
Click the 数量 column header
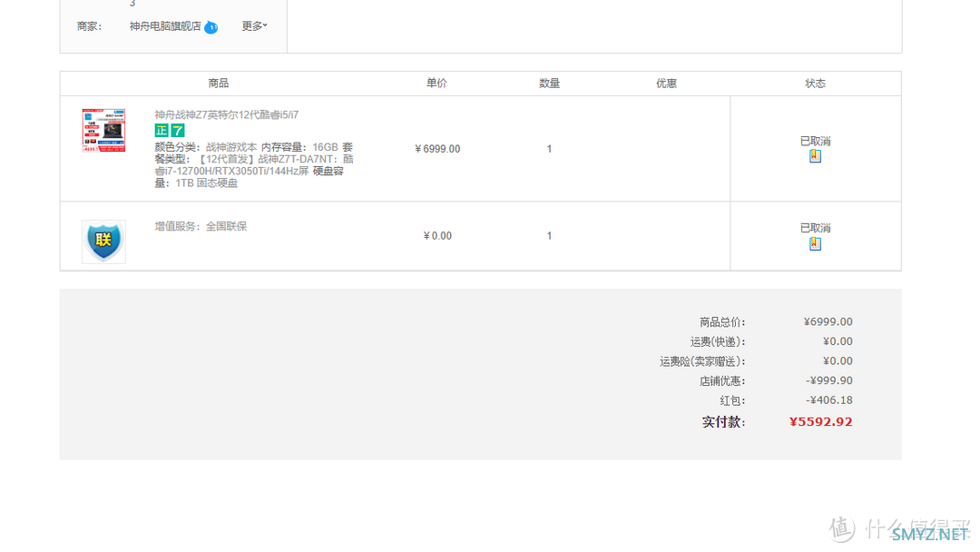[549, 84]
